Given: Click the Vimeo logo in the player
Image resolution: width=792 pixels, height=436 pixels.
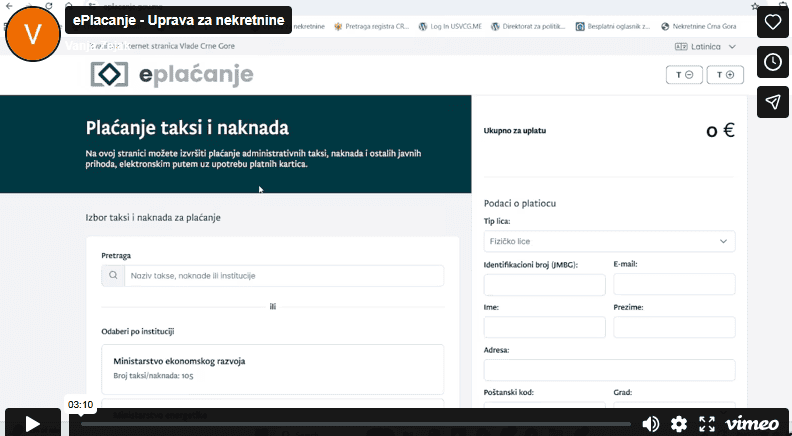Looking at the screenshot, I should 751,424.
